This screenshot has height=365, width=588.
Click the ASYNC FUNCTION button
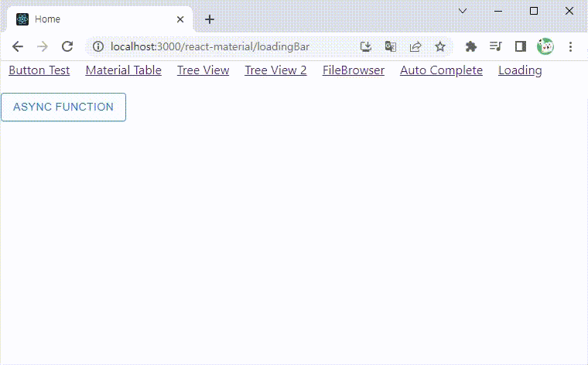tap(63, 107)
